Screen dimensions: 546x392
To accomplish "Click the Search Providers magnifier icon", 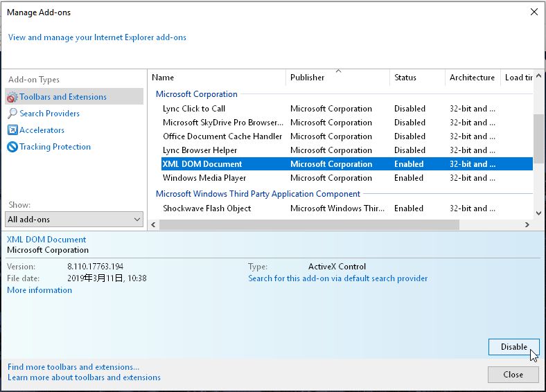I will click(x=12, y=114).
